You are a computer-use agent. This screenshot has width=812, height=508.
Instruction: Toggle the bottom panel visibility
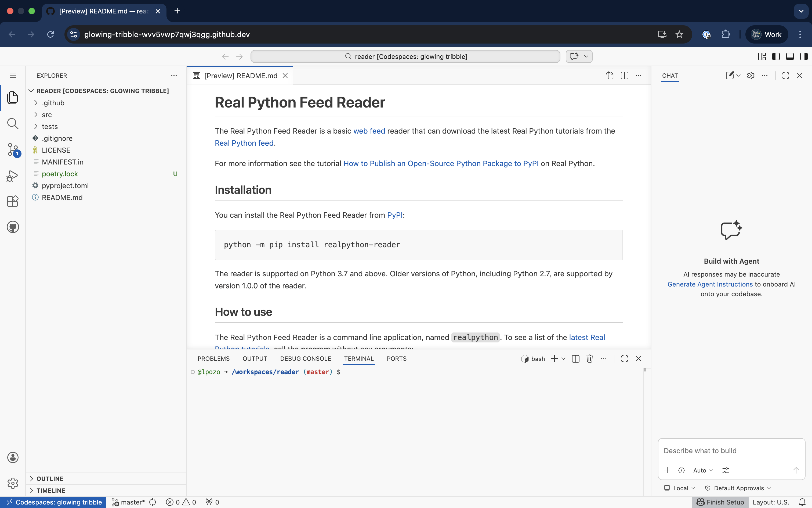[790, 56]
